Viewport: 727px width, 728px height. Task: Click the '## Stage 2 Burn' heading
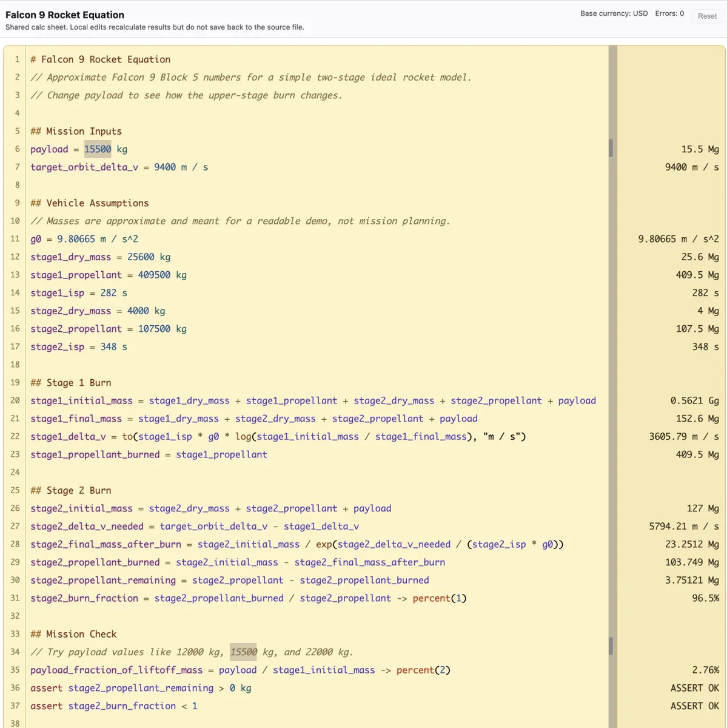coord(71,490)
